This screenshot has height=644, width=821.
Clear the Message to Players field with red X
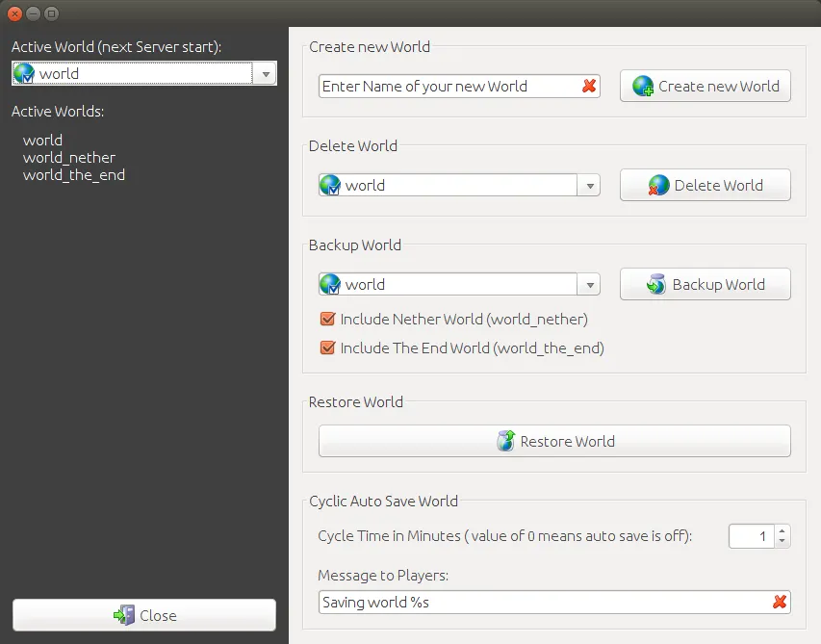click(780, 602)
